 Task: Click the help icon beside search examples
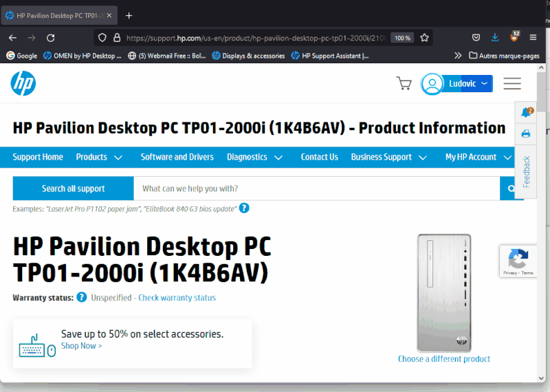tap(244, 208)
